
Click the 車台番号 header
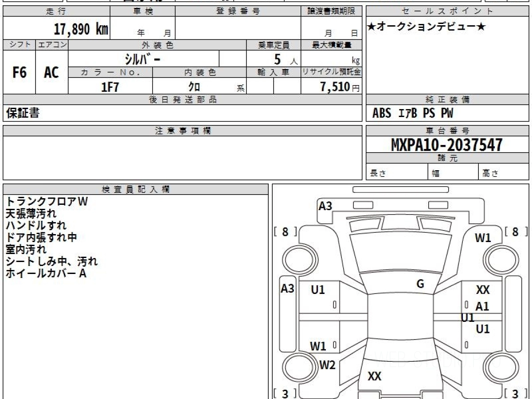tap(447, 131)
